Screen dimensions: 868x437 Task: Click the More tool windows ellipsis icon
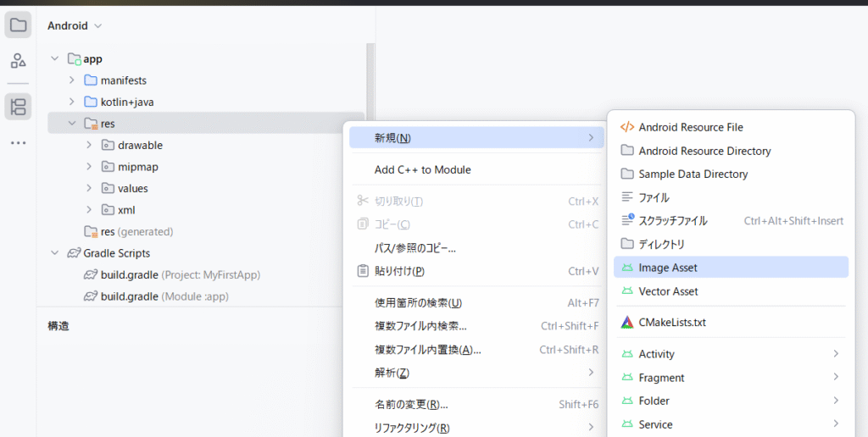[18, 143]
